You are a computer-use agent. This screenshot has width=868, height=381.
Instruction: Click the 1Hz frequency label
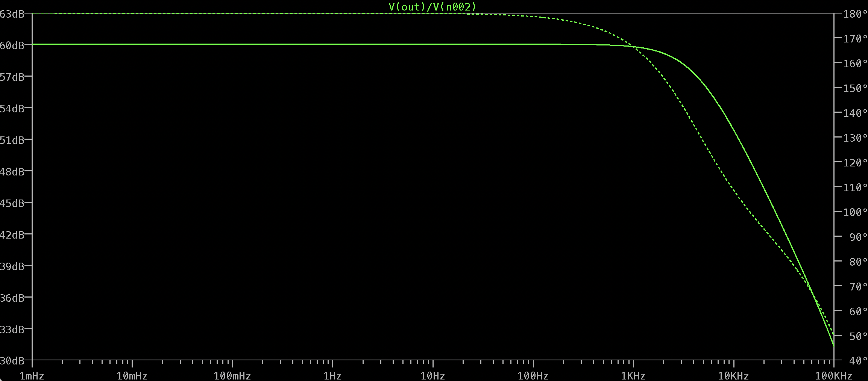pos(333,375)
